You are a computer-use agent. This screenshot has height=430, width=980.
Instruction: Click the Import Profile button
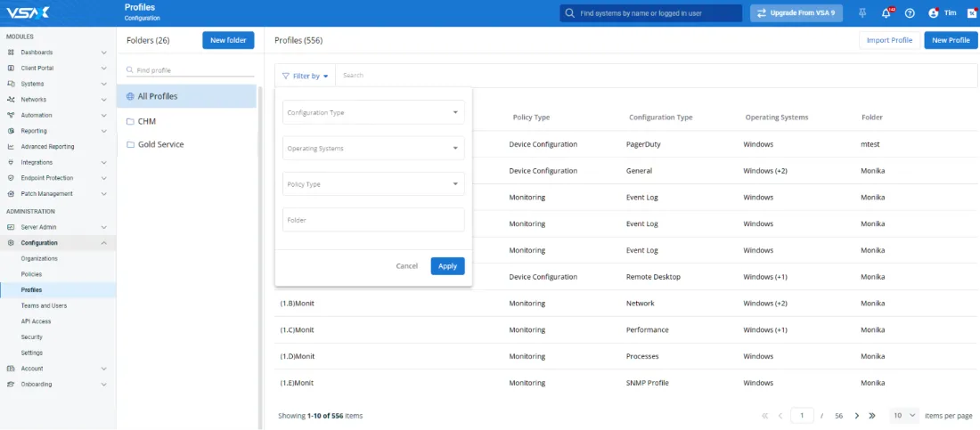pyautogui.click(x=889, y=40)
